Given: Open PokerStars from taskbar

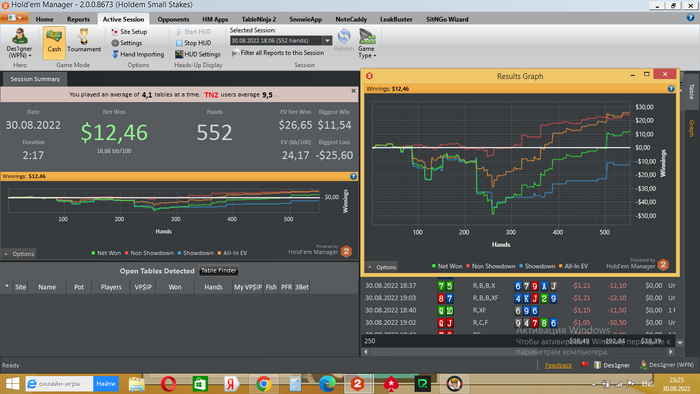Looking at the screenshot, I should tap(391, 384).
